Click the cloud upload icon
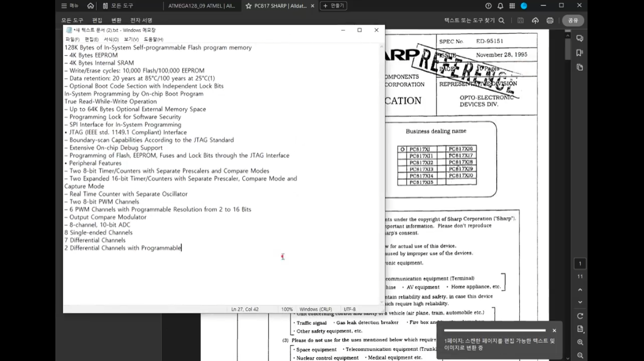Viewport: 644px width, 361px height. point(535,20)
